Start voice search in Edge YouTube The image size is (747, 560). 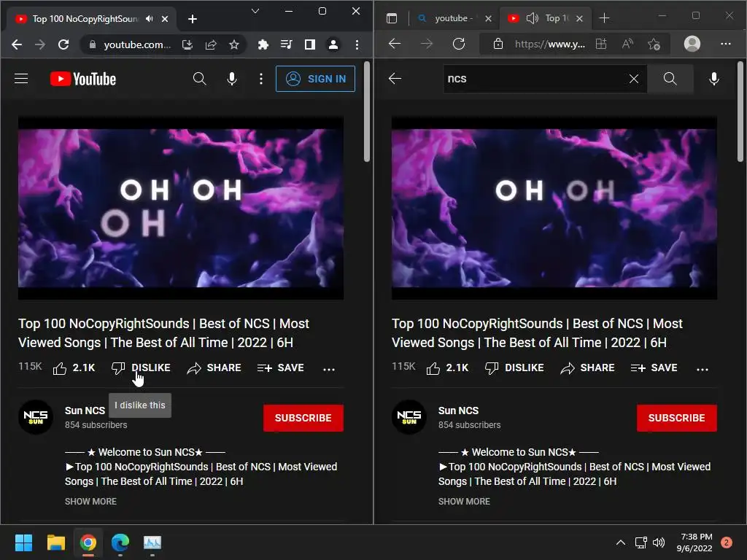coord(713,79)
